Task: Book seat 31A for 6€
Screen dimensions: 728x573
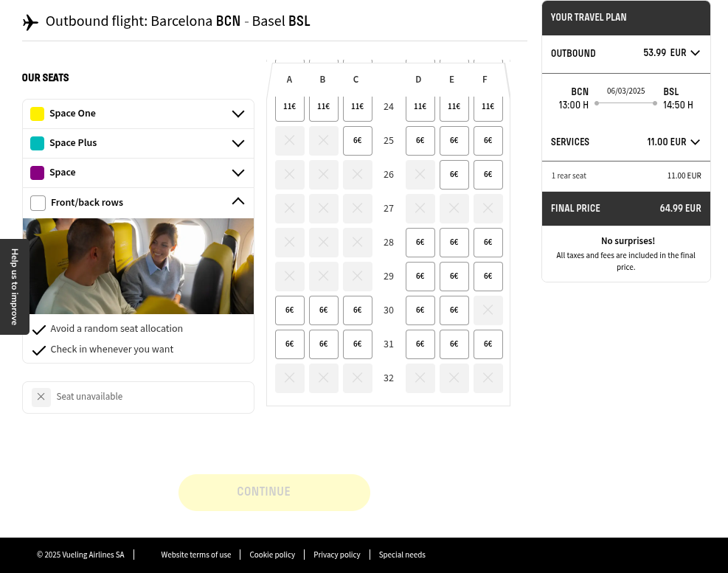Action: [290, 344]
